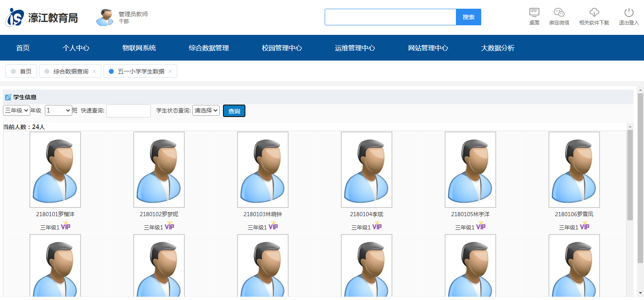Click the 管理员教师 user avatar icon

pyautogui.click(x=105, y=17)
